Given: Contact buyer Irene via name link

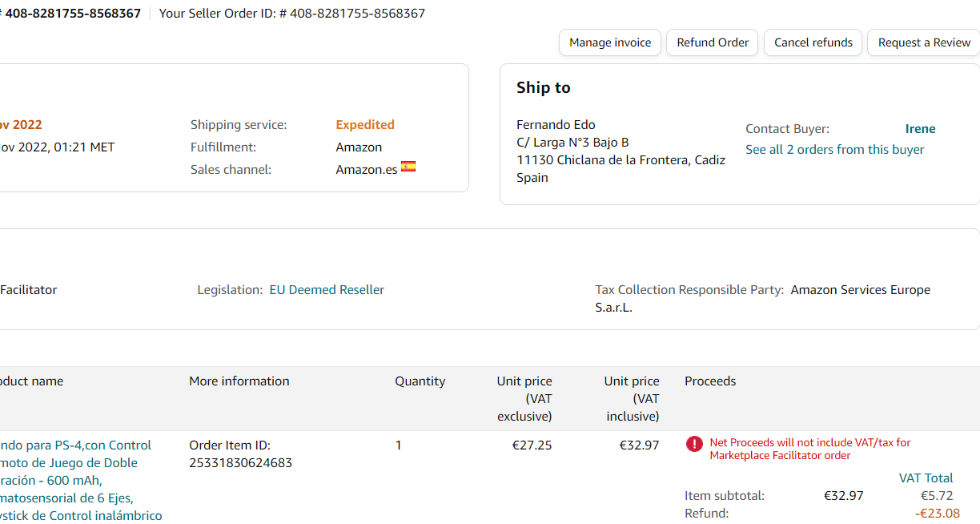Looking at the screenshot, I should [x=920, y=129].
